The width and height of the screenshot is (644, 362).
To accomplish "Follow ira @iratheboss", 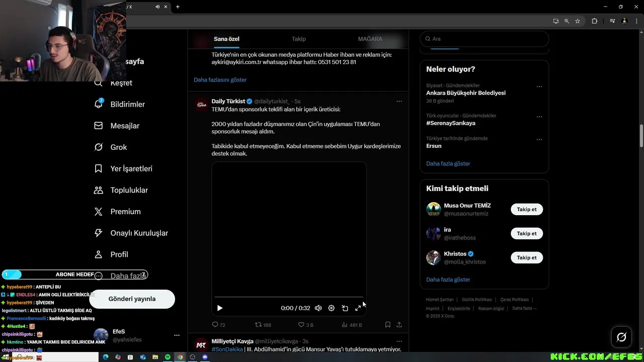I will [527, 234].
